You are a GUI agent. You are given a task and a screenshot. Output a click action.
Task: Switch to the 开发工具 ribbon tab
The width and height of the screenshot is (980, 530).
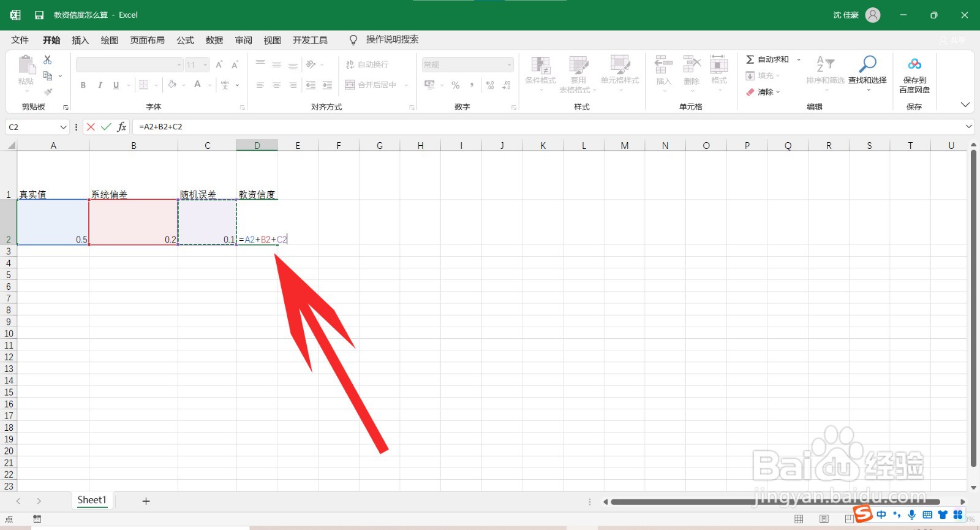click(310, 40)
